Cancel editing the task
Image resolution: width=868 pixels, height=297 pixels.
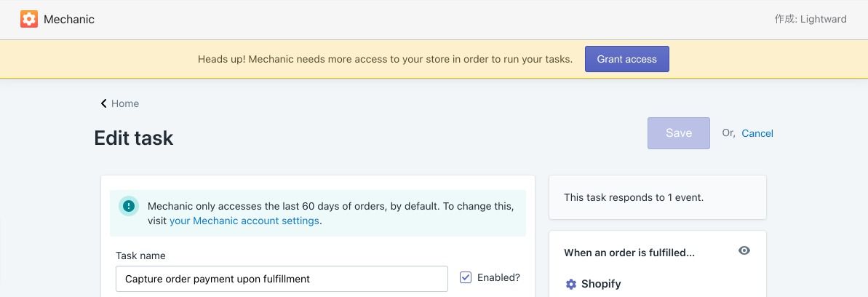(757, 133)
